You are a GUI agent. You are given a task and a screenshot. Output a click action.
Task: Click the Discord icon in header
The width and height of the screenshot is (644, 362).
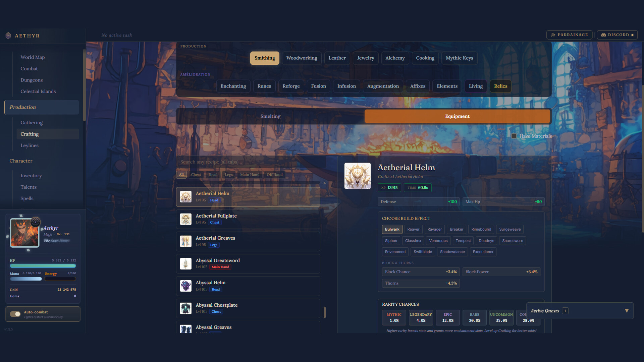(603, 35)
